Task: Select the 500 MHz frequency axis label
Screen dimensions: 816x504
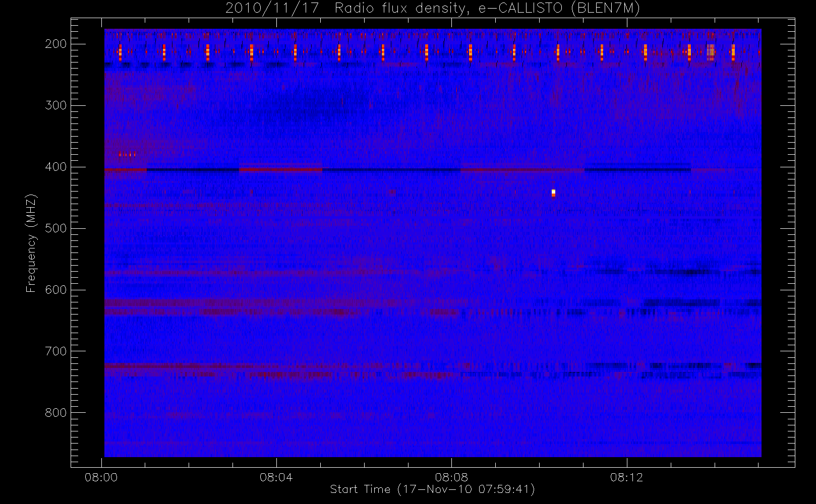Action: point(55,228)
